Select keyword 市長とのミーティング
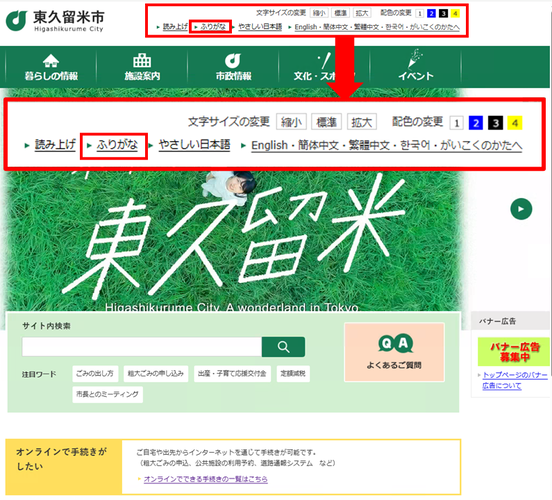This screenshot has width=552, height=500. (x=107, y=394)
